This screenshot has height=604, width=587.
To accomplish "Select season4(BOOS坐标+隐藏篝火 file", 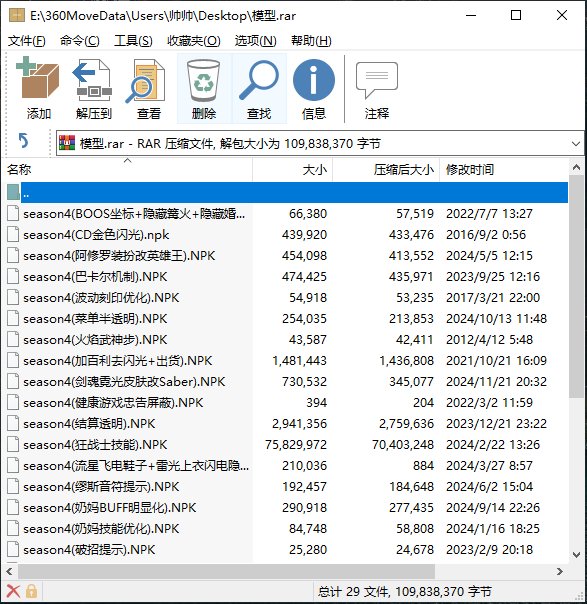I will click(x=134, y=214).
